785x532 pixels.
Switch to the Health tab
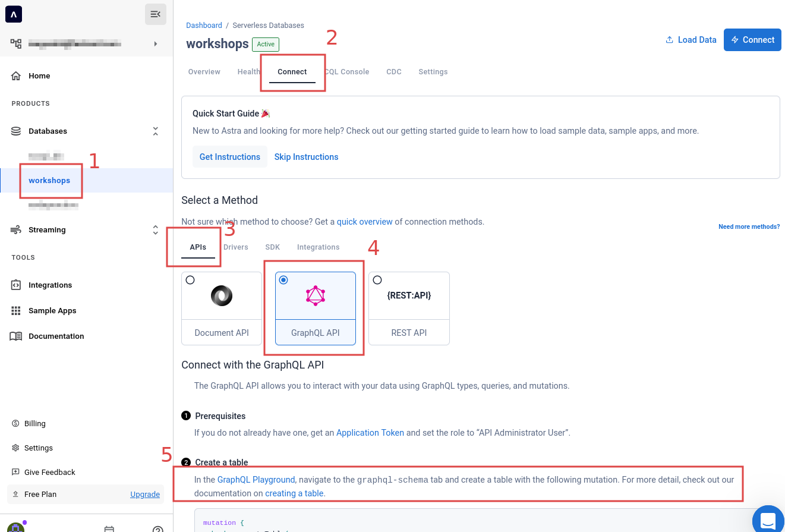point(249,71)
